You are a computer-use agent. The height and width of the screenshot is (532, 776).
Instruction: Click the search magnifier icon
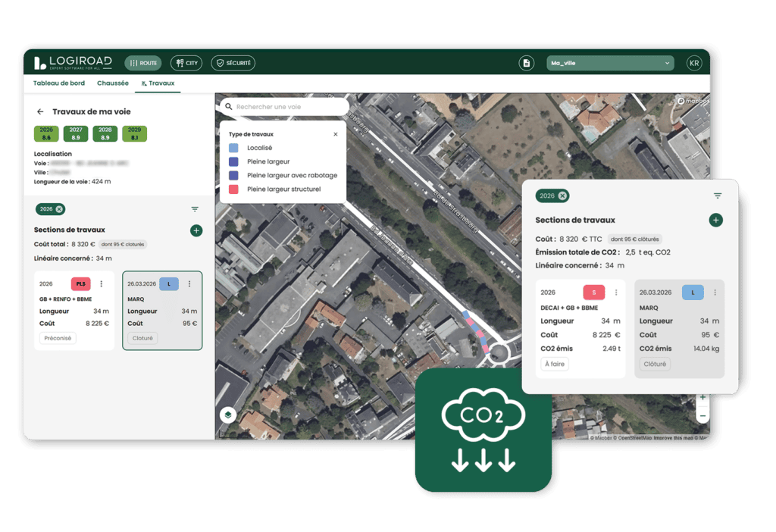point(229,107)
